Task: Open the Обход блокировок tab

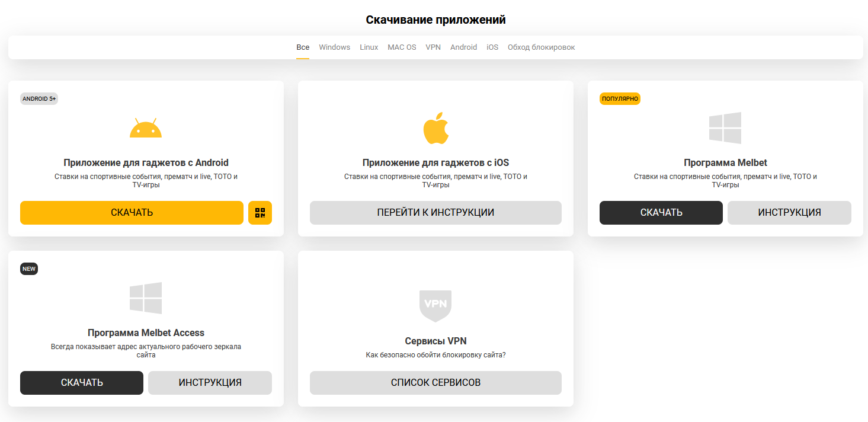Action: 541,47
